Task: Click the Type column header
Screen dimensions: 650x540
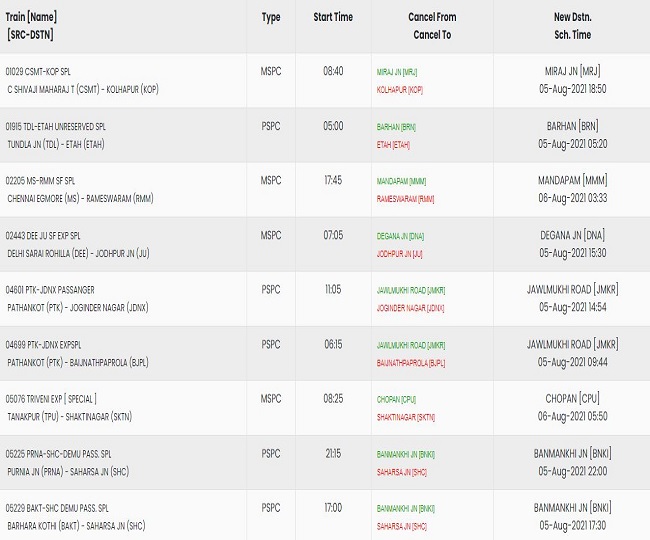Action: pyautogui.click(x=271, y=17)
